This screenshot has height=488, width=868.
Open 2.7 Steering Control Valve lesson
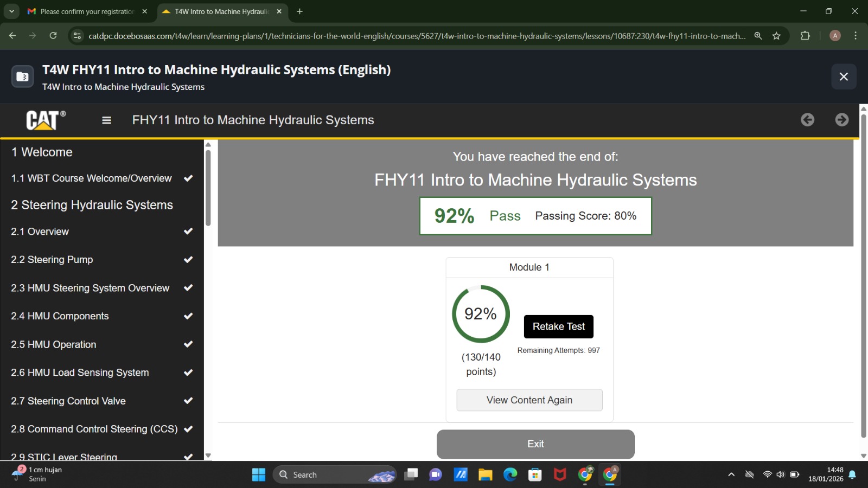pos(101,401)
